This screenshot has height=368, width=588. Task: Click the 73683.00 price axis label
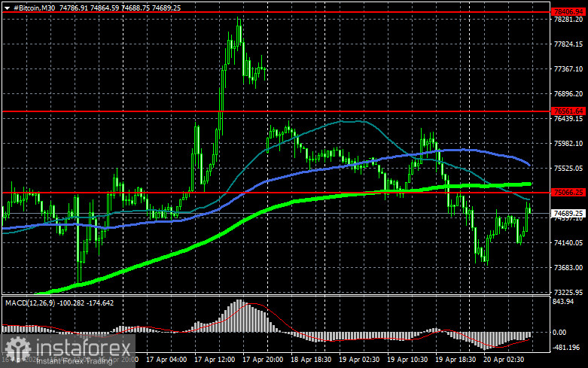point(568,268)
